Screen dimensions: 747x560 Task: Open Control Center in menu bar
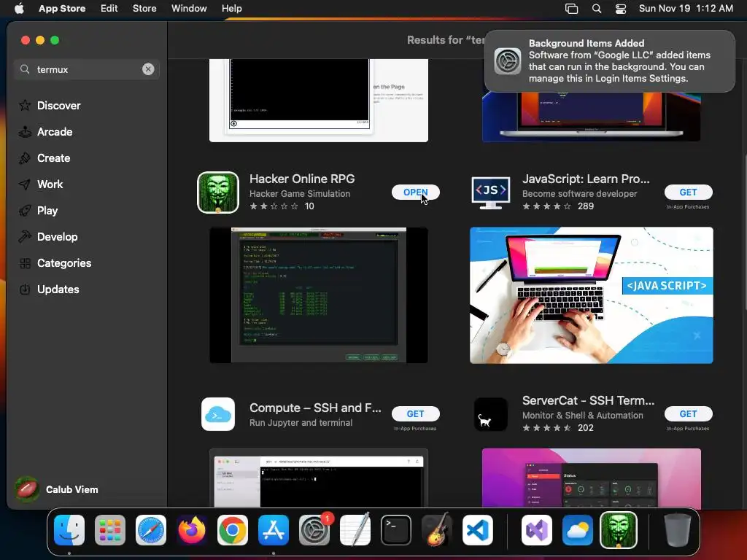pos(621,8)
